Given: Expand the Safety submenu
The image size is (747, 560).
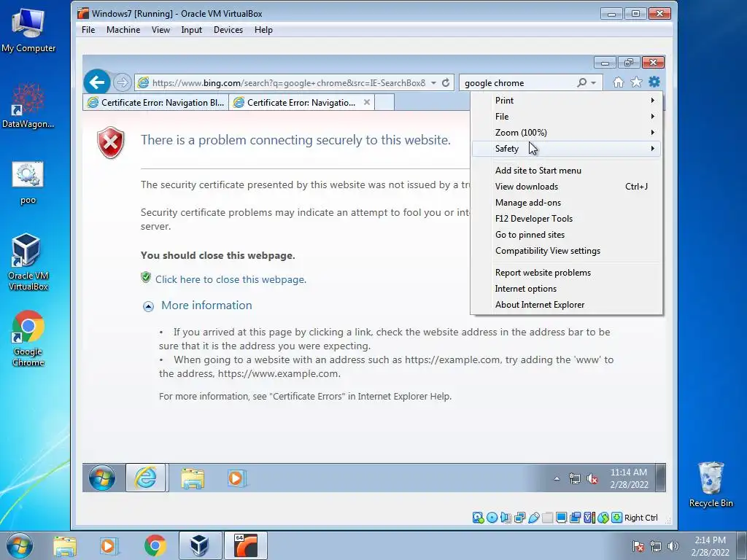Looking at the screenshot, I should click(566, 149).
